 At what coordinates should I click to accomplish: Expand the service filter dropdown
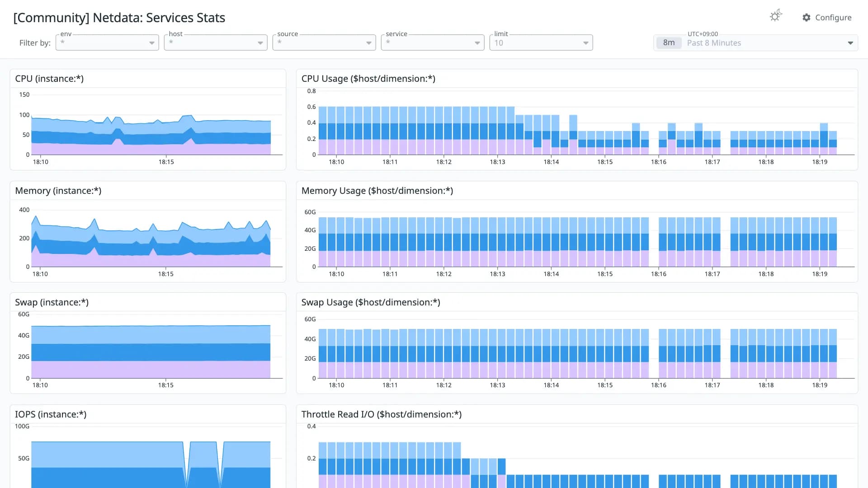coord(433,42)
